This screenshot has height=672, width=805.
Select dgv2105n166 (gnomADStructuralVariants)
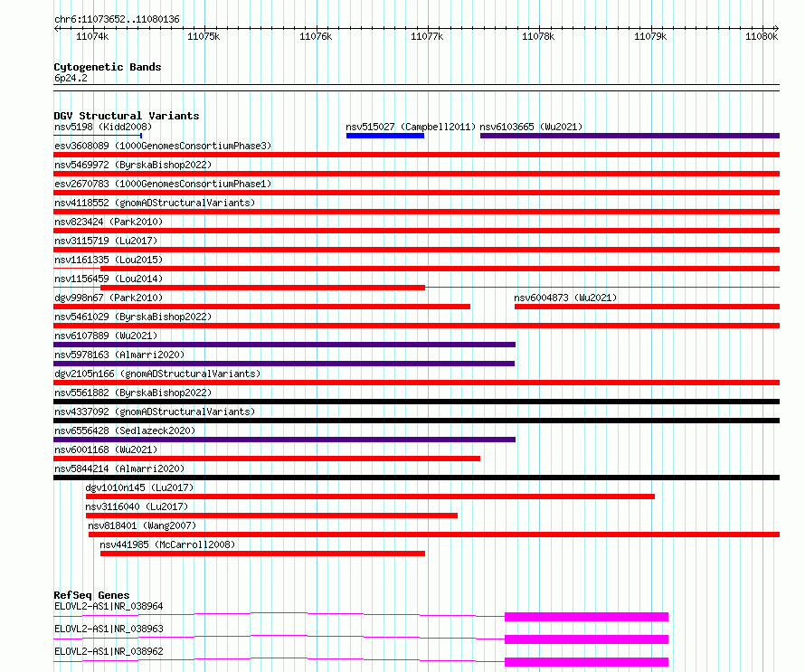[157, 374]
